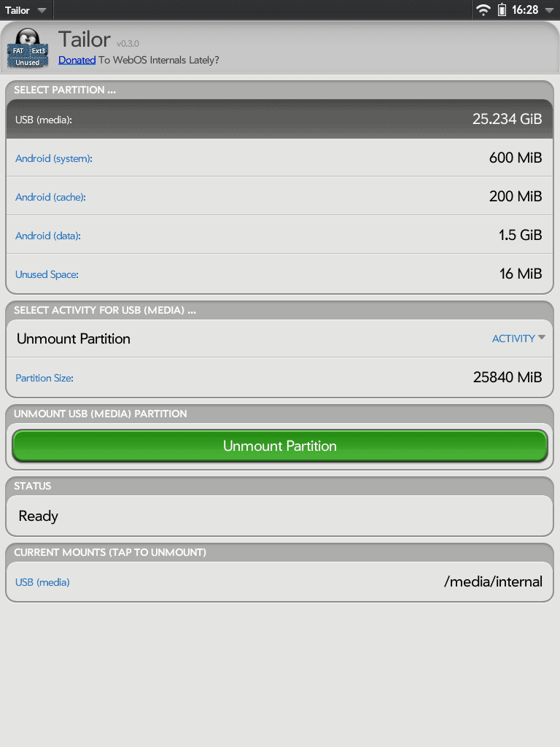Tap the Partition Size value 25840 MiB
This screenshot has width=560, height=747.
pos(507,377)
